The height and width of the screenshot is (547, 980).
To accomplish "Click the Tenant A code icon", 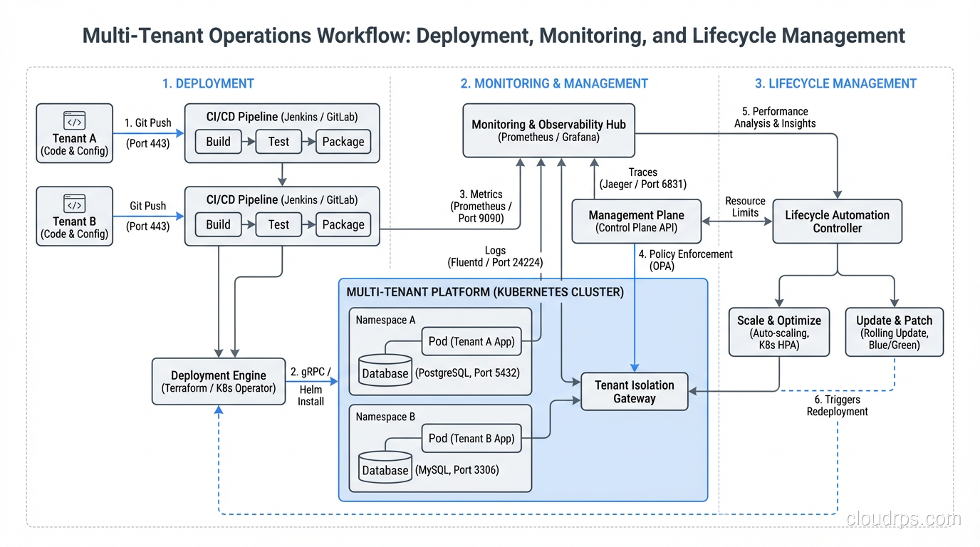I will 74,120.
